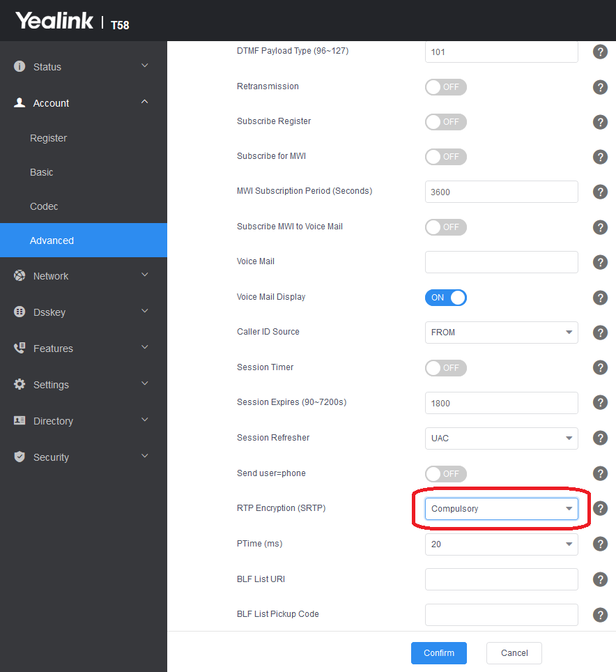Viewport: 616px width, 672px height.
Task: Enable the Subscribe for MWI toggle
Action: point(446,157)
